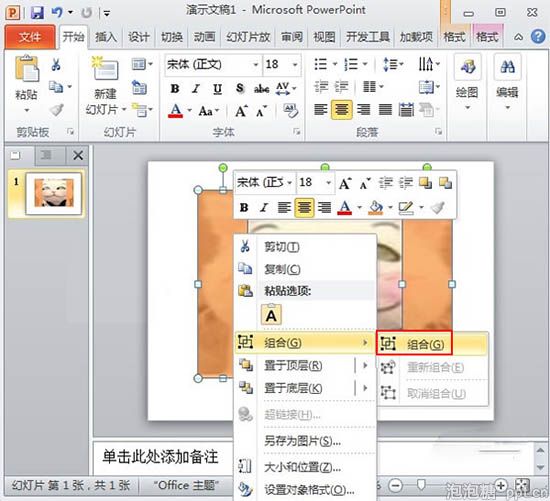550x501 pixels.
Task: Expand the paragraph group dialog launcher
Action: point(438,132)
